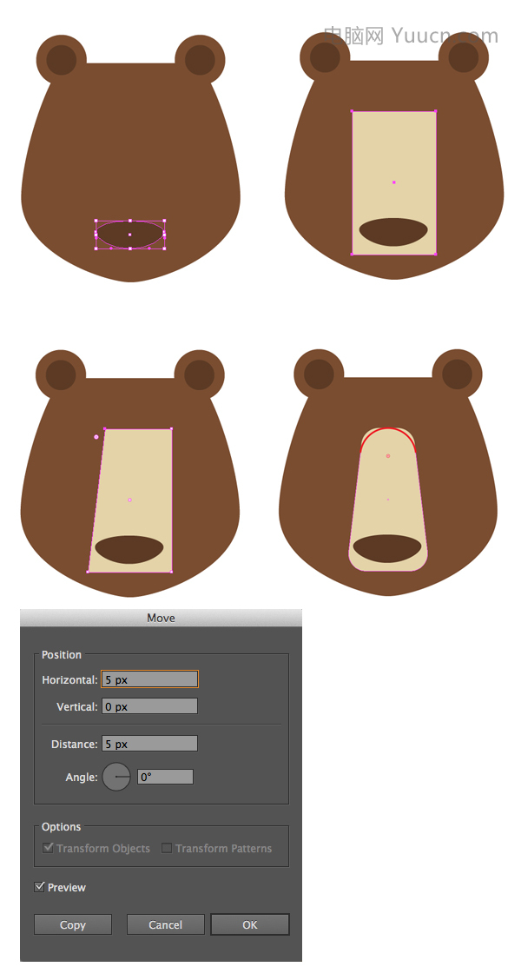Click the Angle dial control

pos(116,777)
